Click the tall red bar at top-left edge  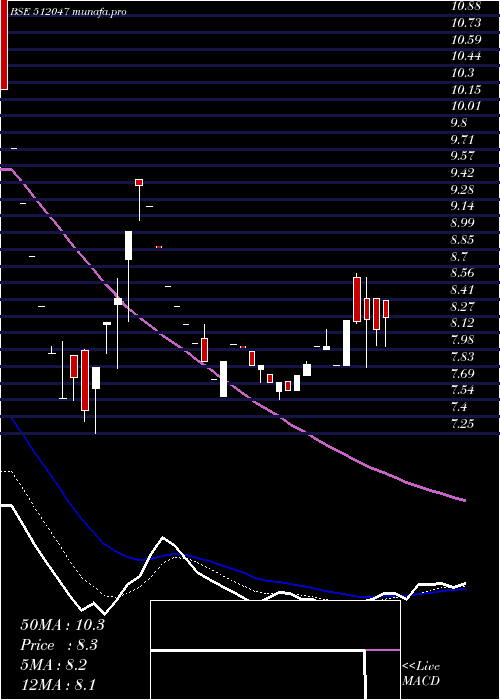click(x=4, y=45)
